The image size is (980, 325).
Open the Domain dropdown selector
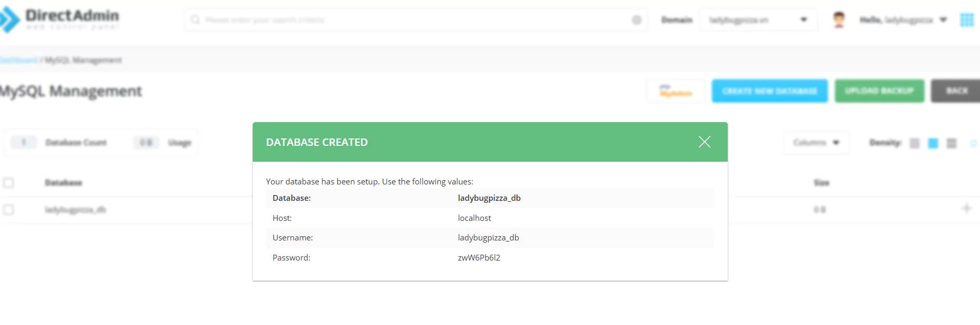pyautogui.click(x=758, y=20)
